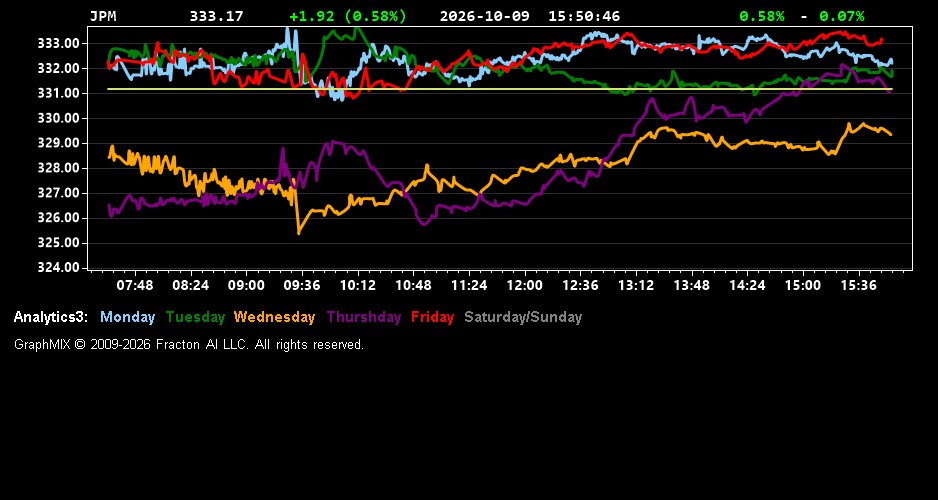Click the 324.00 y-axis label
Screen dimensions: 938x500
click(x=59, y=268)
